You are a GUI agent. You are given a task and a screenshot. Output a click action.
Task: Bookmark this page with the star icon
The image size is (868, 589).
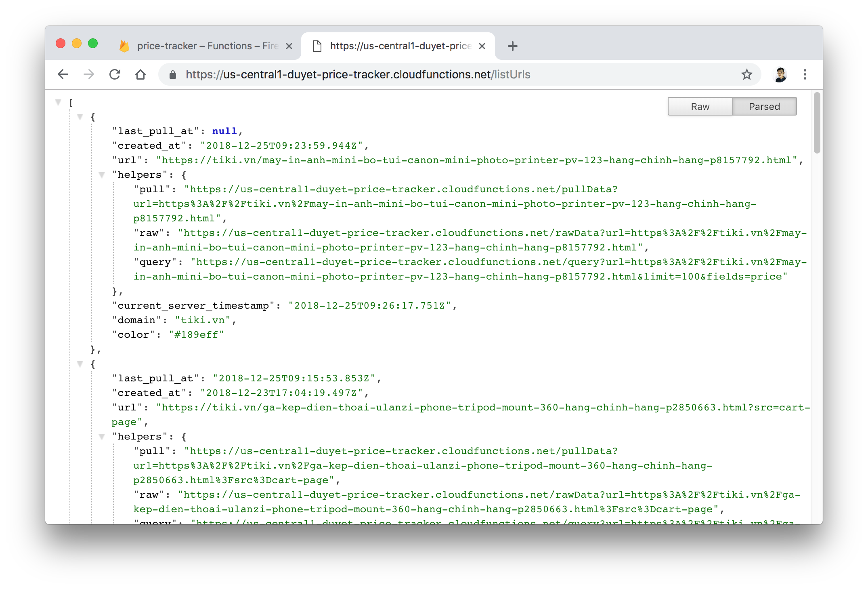pos(746,74)
